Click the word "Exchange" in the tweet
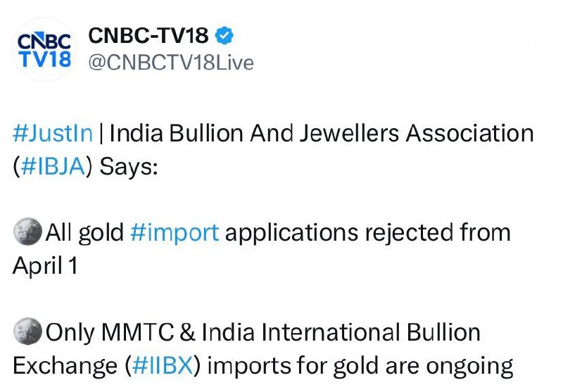This screenshot has width=563, height=392. 66,365
